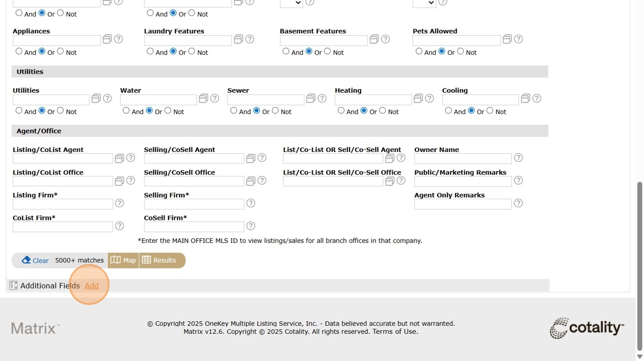Clear the search criteria

35,260
